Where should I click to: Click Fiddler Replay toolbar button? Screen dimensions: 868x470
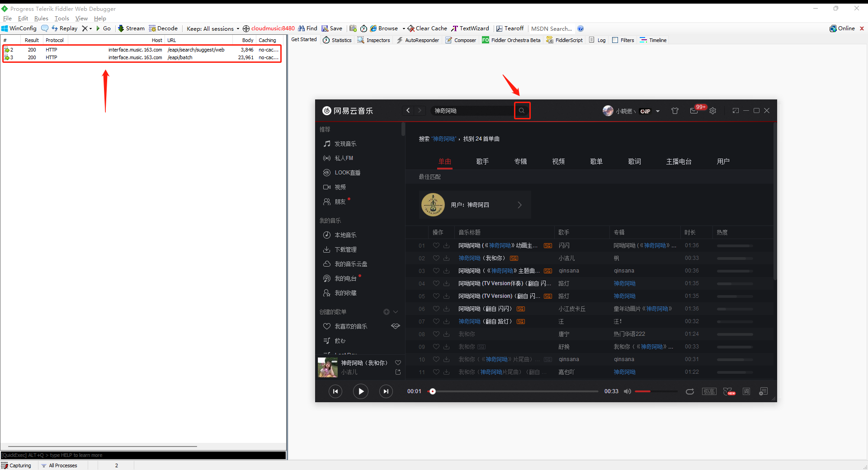pyautogui.click(x=65, y=28)
